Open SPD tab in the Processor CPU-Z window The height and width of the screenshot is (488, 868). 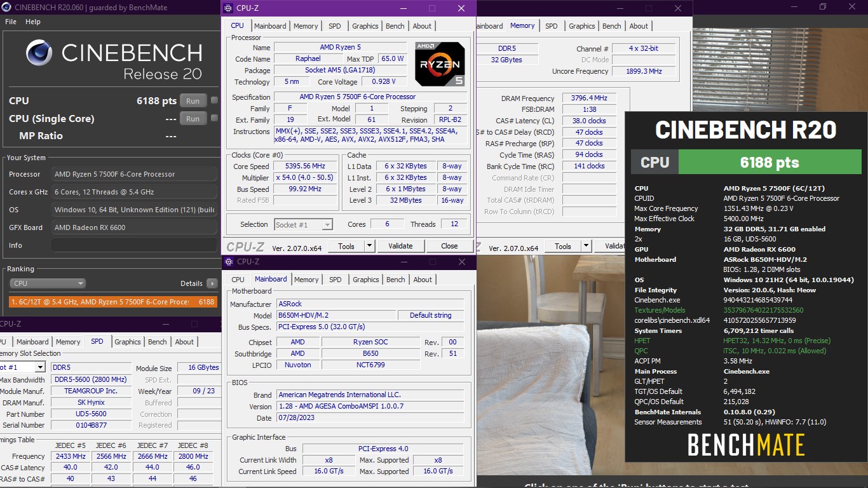(335, 26)
